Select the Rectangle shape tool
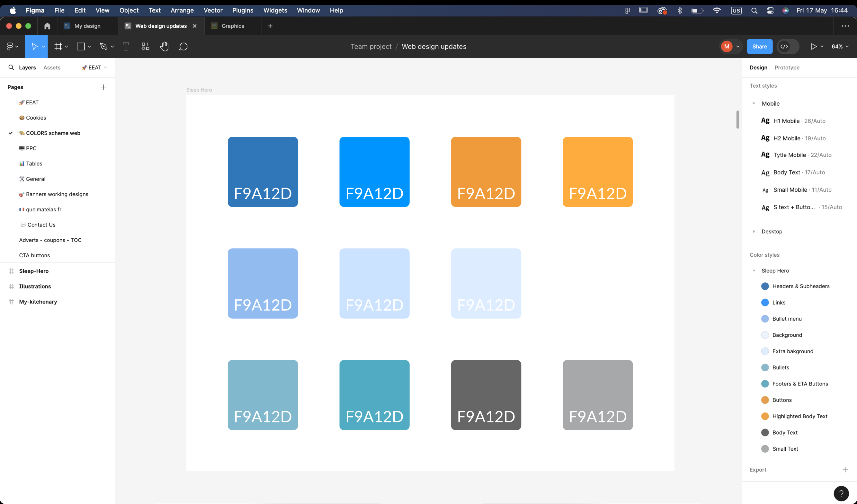Screen dimensions: 857x504 coord(81,47)
